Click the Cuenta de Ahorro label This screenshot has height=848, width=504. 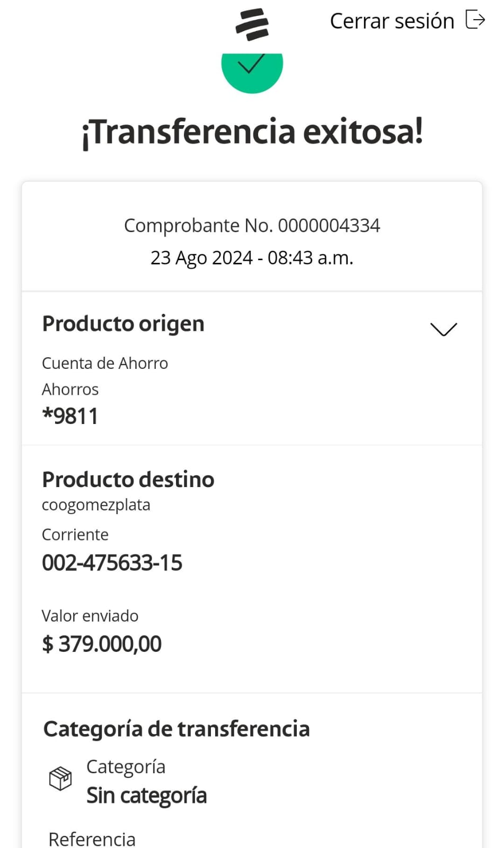coord(105,364)
